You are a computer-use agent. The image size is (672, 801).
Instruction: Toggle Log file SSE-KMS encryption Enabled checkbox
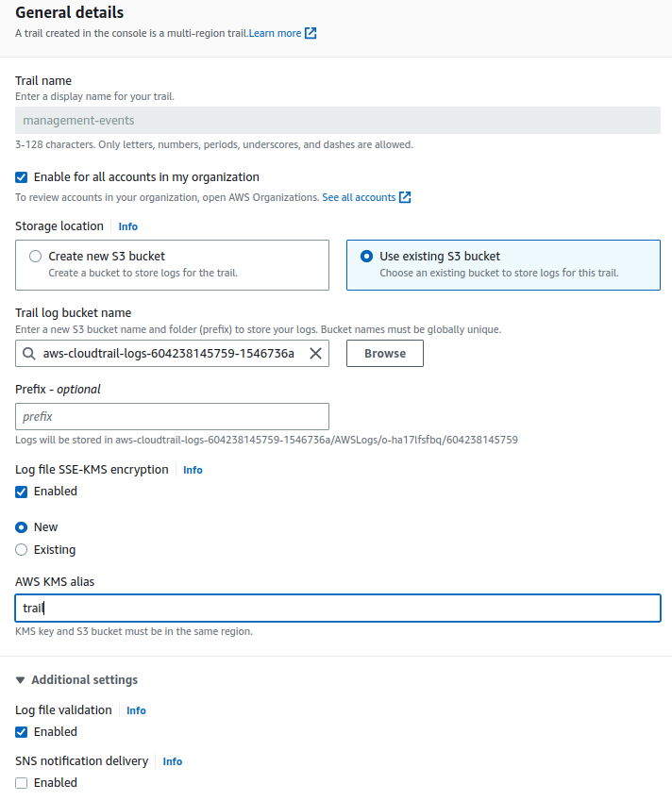pos(22,491)
